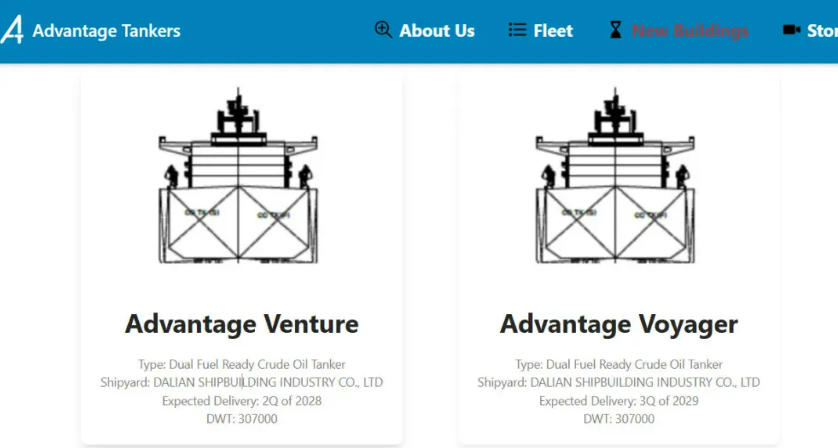Click the shipyard line under Advantage Venture
Screen dimensions: 838x448
click(241, 382)
